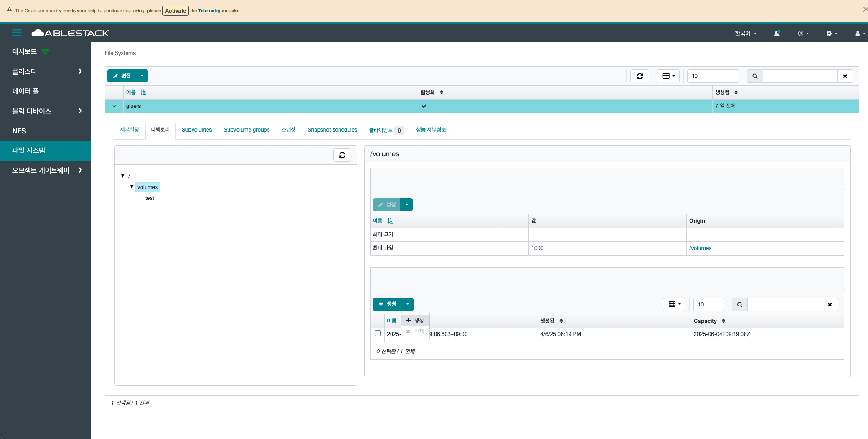This screenshot has height=439, width=868.
Task: Click the hamburger menu icon
Action: click(17, 33)
